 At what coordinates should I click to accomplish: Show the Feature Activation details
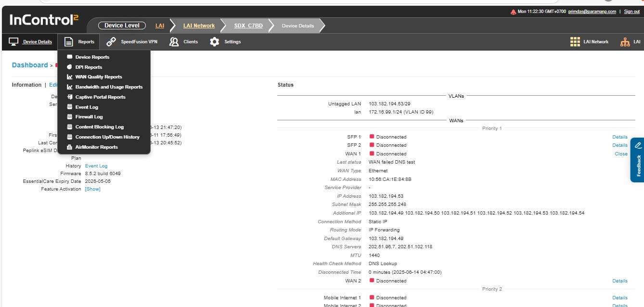pos(92,189)
